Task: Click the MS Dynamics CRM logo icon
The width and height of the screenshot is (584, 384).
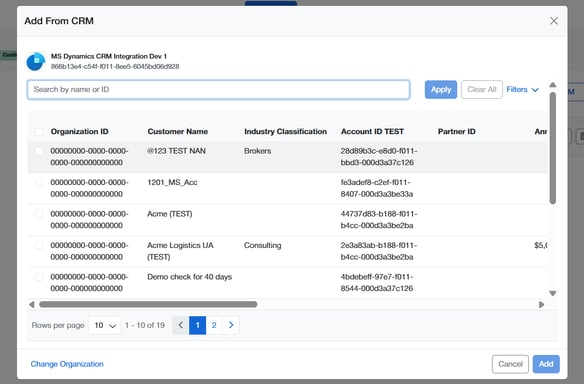Action: pos(36,61)
